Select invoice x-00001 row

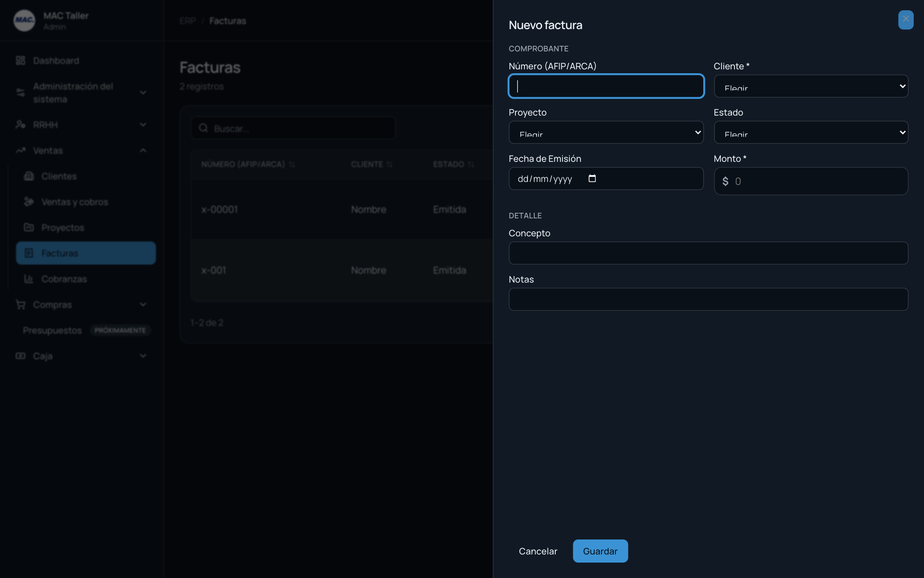342,209
